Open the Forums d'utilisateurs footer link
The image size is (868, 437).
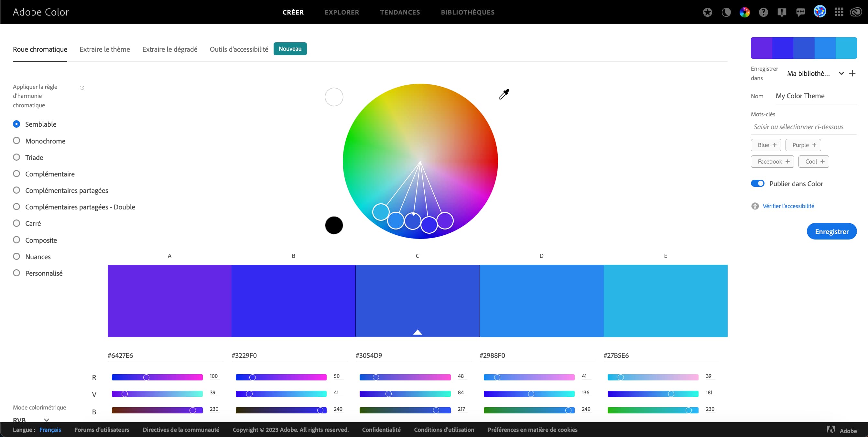pyautogui.click(x=102, y=430)
